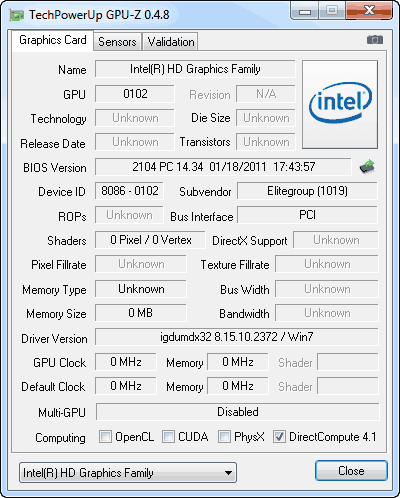
Task: Click the ROPs field
Action: point(129,215)
